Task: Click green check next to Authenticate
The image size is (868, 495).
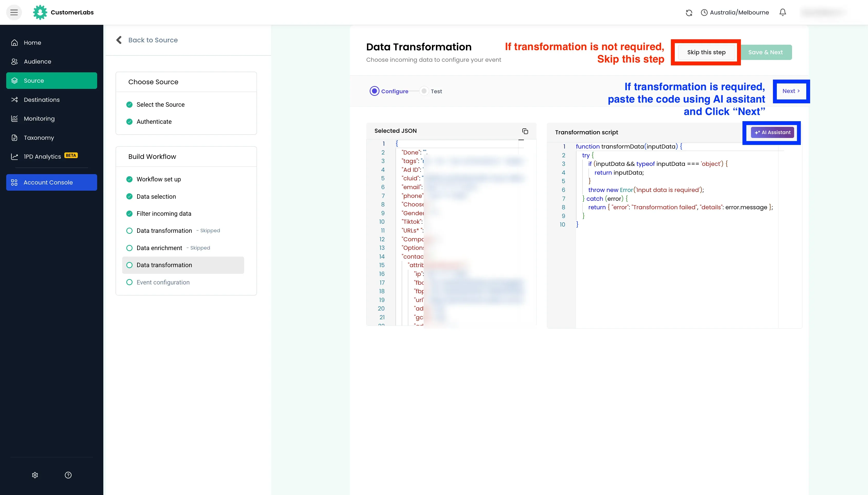Action: point(129,122)
